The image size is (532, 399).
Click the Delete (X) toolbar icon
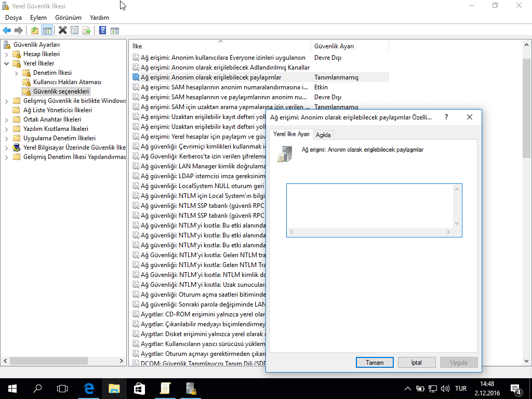62,31
